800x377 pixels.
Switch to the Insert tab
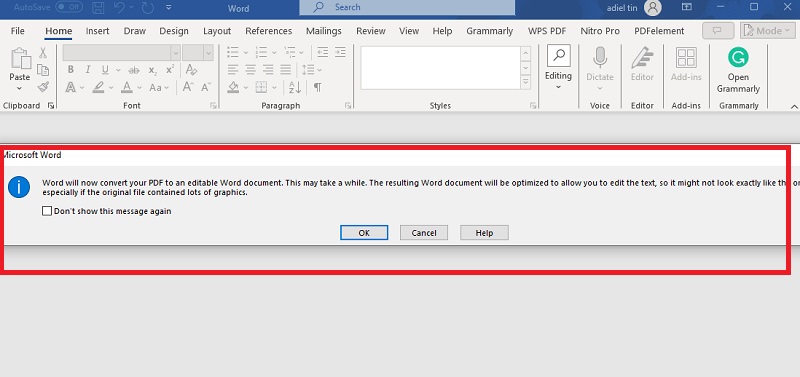click(x=97, y=31)
